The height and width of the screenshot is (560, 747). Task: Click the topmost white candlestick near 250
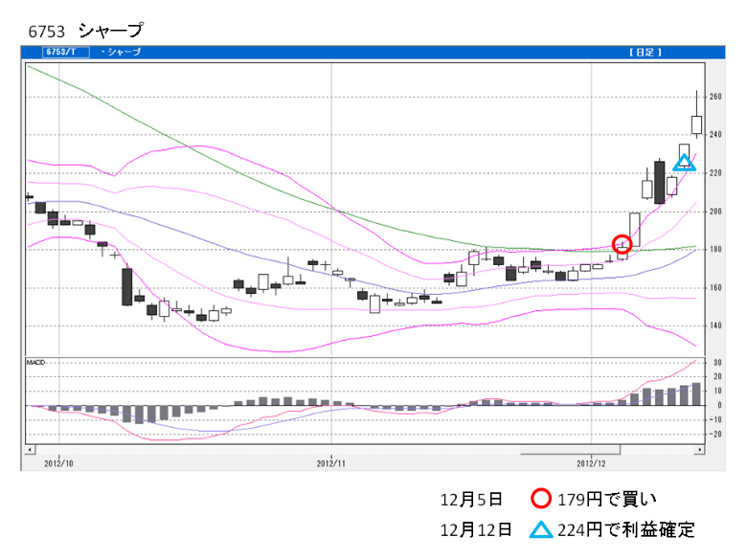click(696, 124)
